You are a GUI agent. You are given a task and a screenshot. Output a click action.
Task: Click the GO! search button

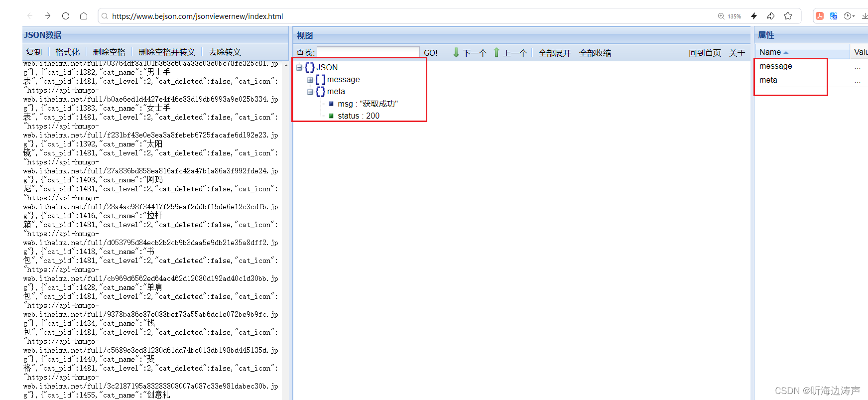pyautogui.click(x=431, y=53)
